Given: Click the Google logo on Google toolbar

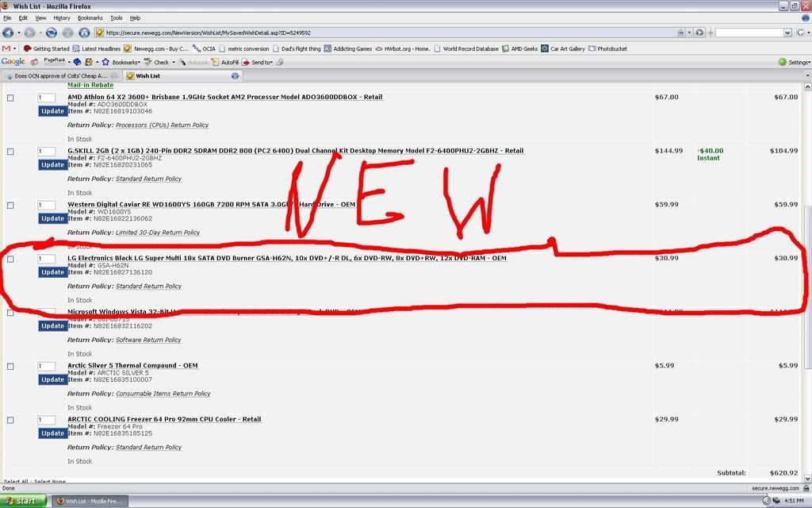Looking at the screenshot, I should (13, 62).
